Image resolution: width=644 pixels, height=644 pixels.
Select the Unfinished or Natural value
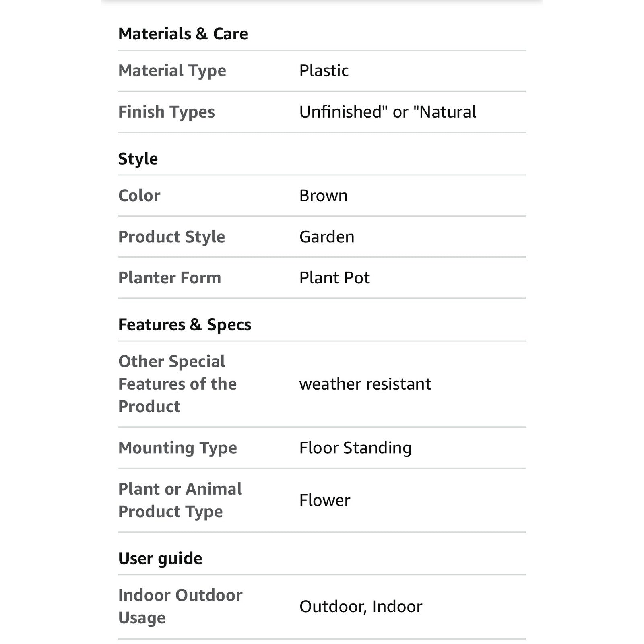pyautogui.click(x=388, y=111)
